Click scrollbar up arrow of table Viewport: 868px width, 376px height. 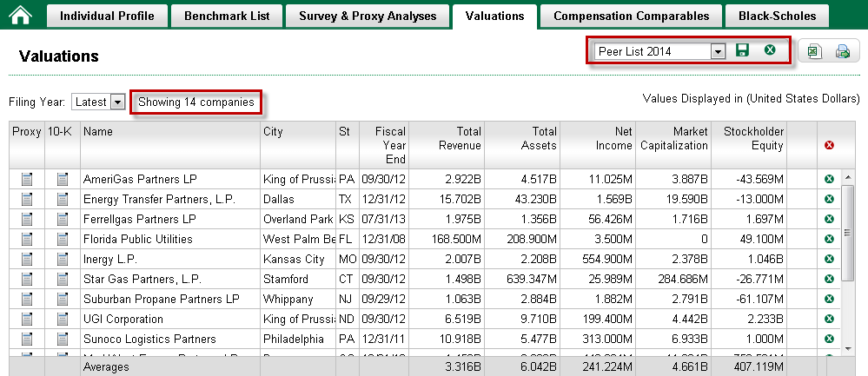pyautogui.click(x=847, y=177)
